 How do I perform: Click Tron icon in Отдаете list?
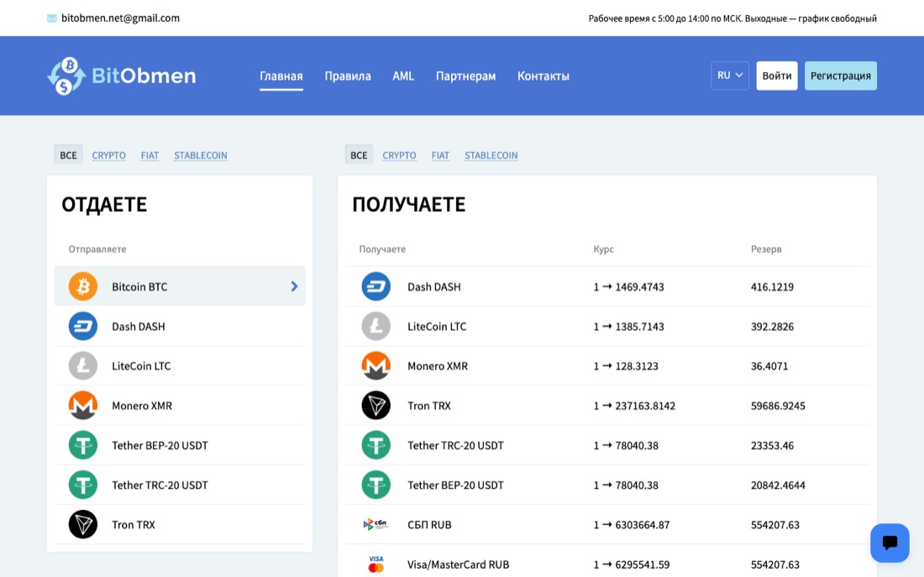click(83, 525)
